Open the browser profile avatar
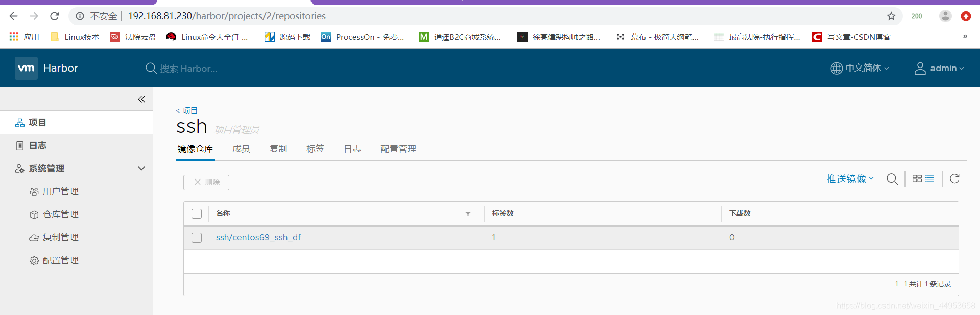 pyautogui.click(x=945, y=16)
